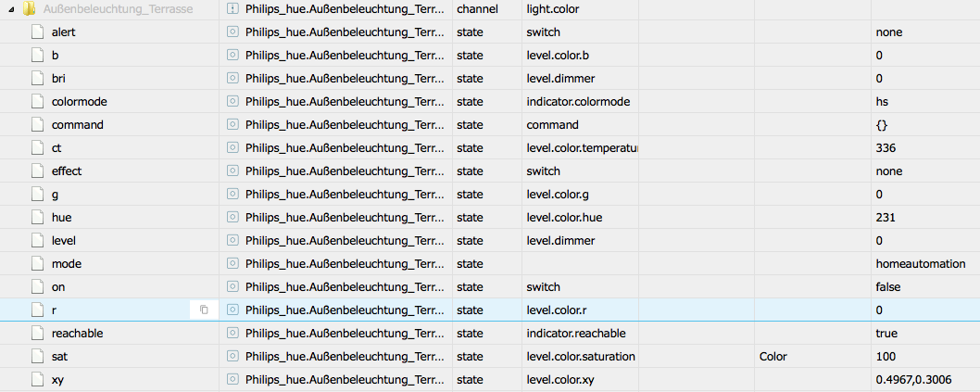Click the file icon of the mode state
This screenshot has width=980, height=392.
coord(39,264)
